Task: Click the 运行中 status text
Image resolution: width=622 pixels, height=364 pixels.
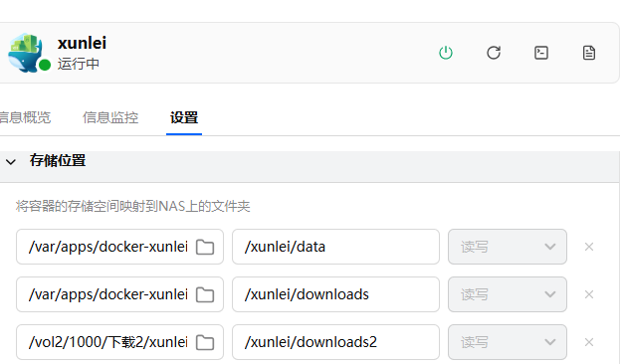Action: (x=79, y=64)
